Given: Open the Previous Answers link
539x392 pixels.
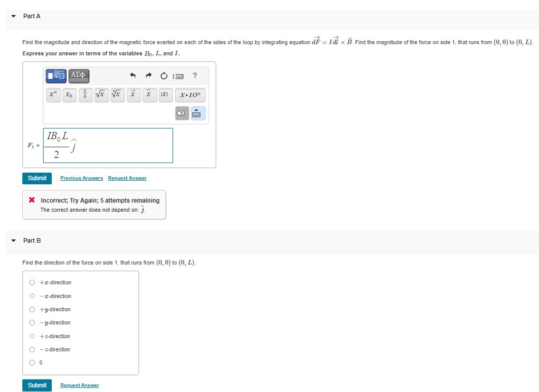Looking at the screenshot, I should tap(82, 178).
